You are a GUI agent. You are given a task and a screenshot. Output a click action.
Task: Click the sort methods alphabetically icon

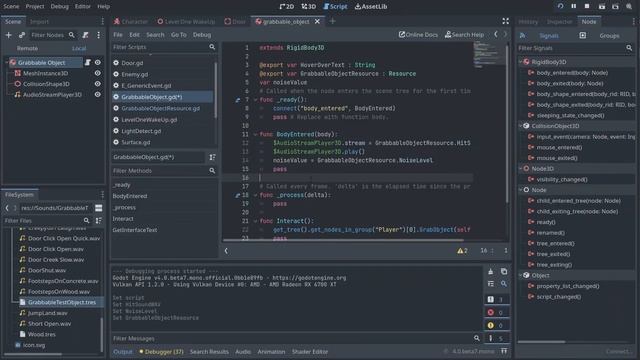pyautogui.click(x=212, y=157)
